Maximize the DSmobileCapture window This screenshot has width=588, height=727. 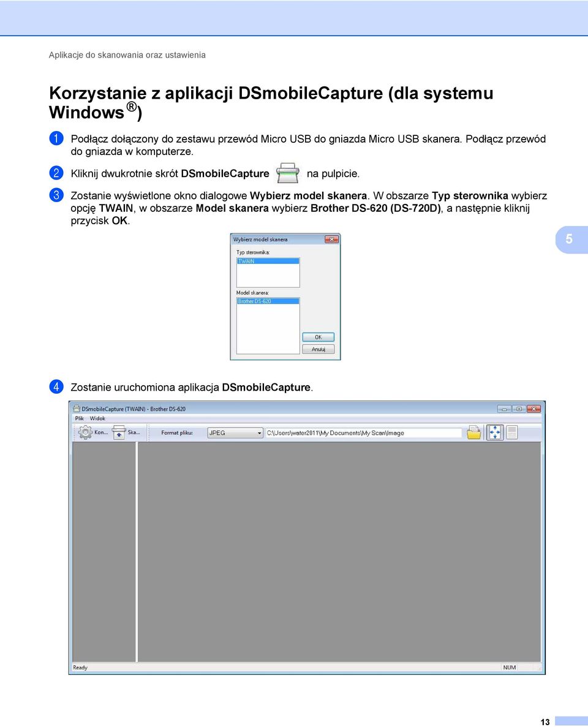click(x=519, y=409)
